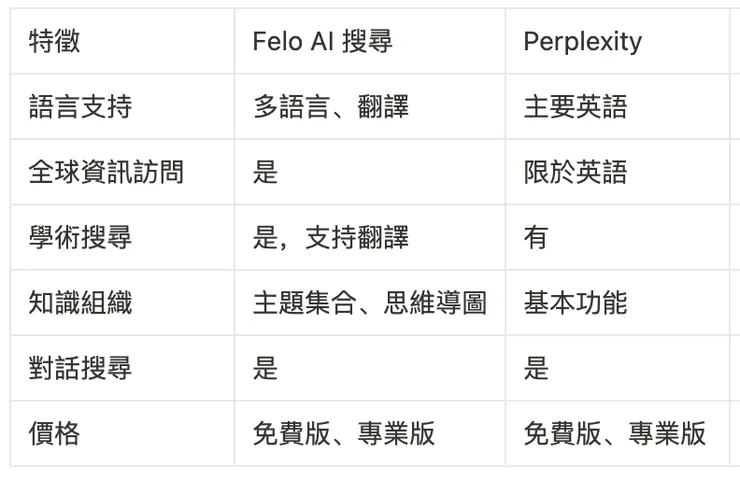Viewport: 740px width, 478px height.
Task: Click the 價格 row label
Action: tap(55, 433)
